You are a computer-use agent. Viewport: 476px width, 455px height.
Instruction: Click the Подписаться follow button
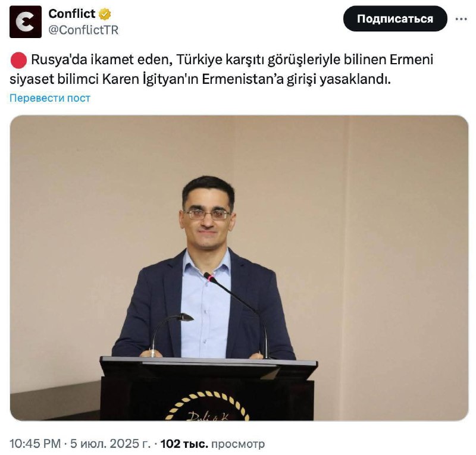tap(395, 18)
